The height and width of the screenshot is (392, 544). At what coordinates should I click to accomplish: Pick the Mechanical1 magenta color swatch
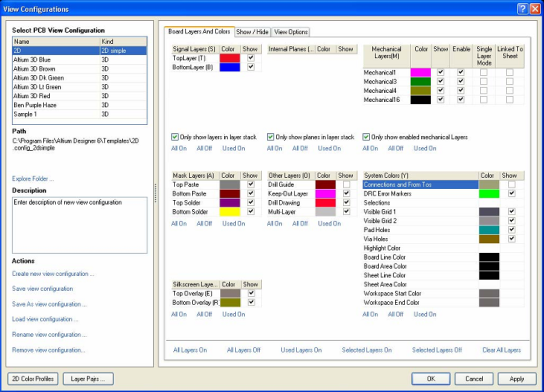point(420,72)
